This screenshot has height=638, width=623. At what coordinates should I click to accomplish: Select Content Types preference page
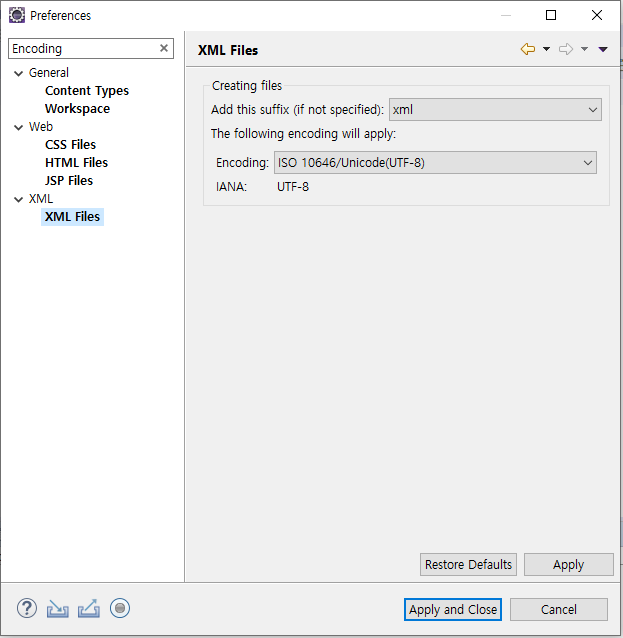tap(87, 91)
